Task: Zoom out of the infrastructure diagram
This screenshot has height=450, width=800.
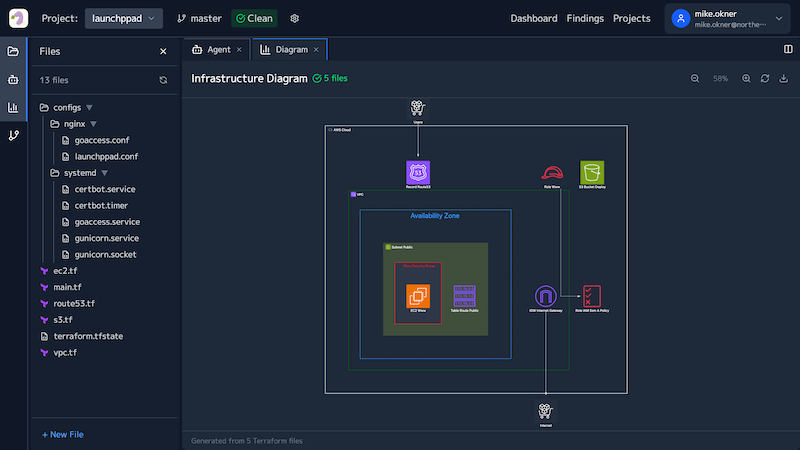Action: tap(695, 78)
